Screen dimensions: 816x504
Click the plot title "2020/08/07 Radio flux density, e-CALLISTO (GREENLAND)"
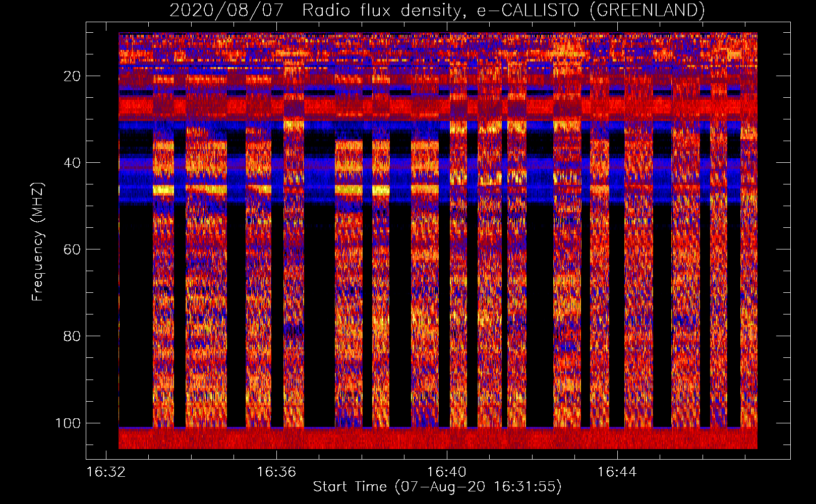pos(437,10)
